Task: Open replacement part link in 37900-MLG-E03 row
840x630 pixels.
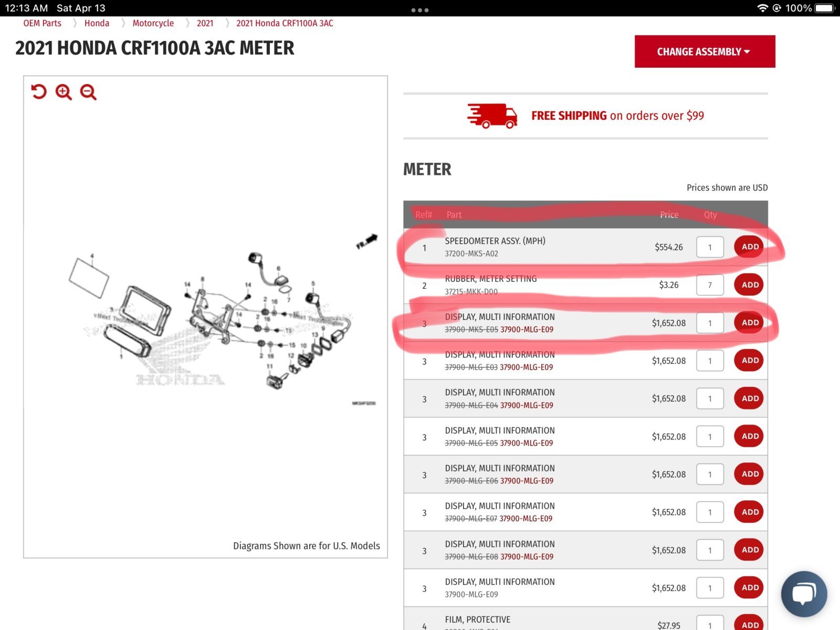Action: (526, 367)
